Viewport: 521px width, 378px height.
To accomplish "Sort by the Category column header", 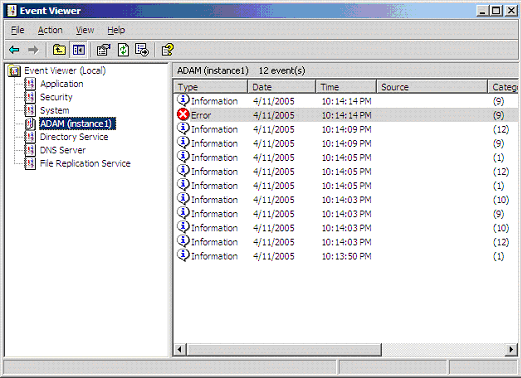I will [x=503, y=87].
